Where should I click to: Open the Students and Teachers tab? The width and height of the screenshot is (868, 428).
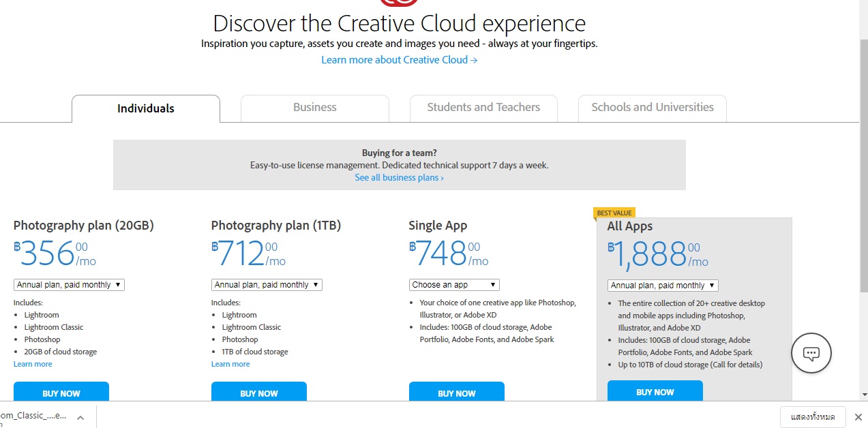483,108
